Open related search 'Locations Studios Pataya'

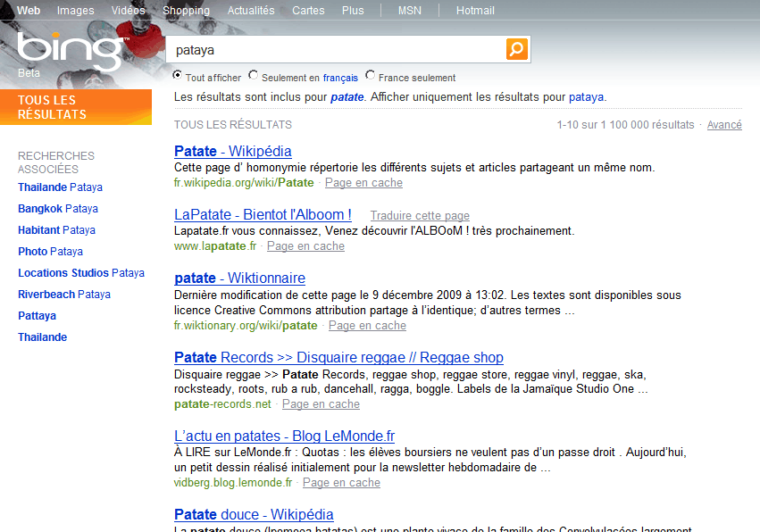pyautogui.click(x=81, y=273)
